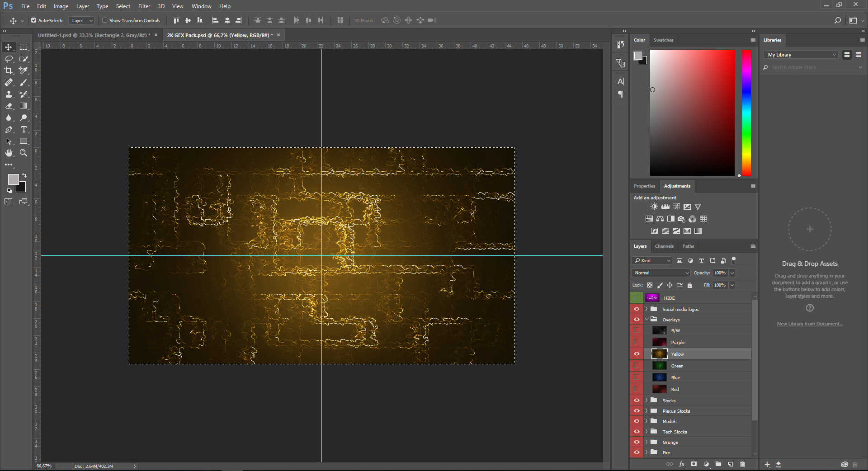Click the toolbar foreground color swatch
This screenshot has width=868, height=471.
click(x=13, y=179)
